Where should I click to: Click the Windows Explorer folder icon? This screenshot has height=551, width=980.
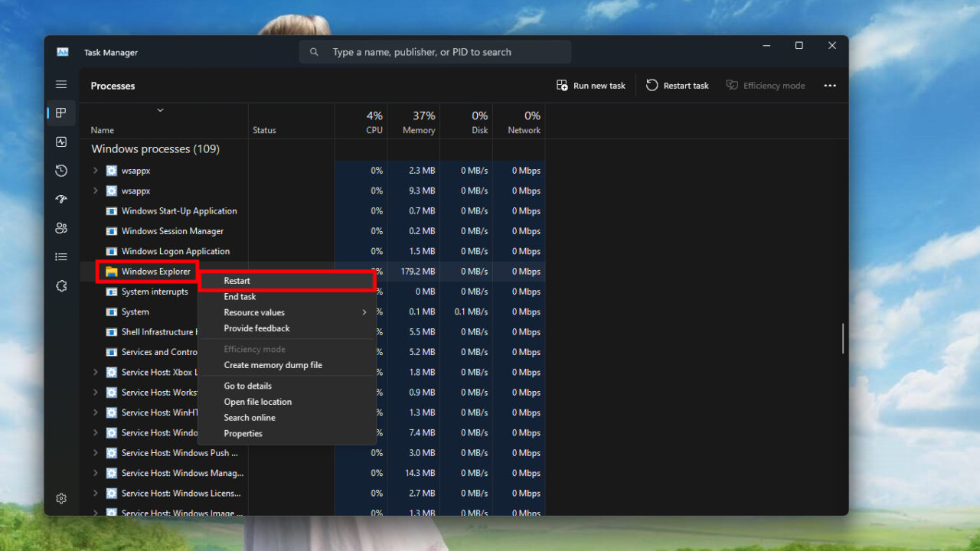coord(109,271)
